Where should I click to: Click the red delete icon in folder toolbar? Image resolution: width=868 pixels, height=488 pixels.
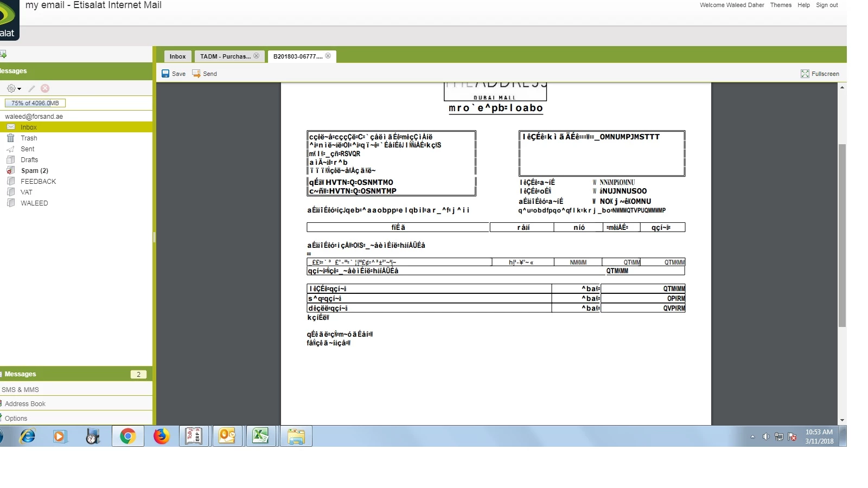coord(45,88)
